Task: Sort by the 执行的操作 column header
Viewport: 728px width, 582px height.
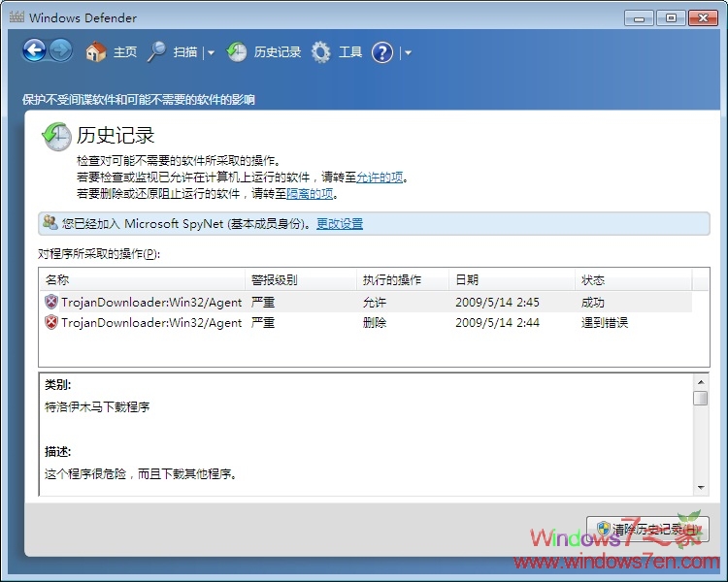Action: (403, 279)
